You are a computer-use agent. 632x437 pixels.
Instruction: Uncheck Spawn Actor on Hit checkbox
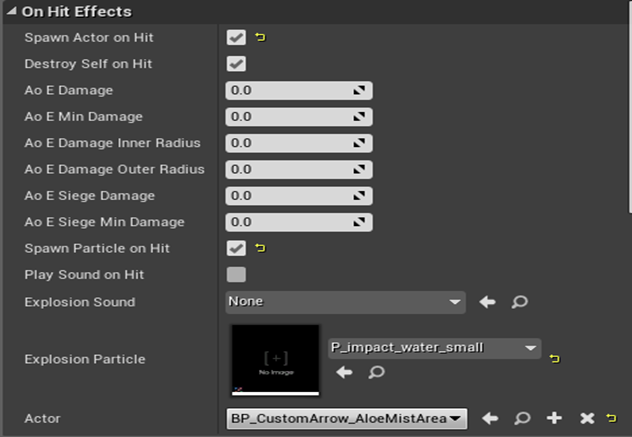236,38
